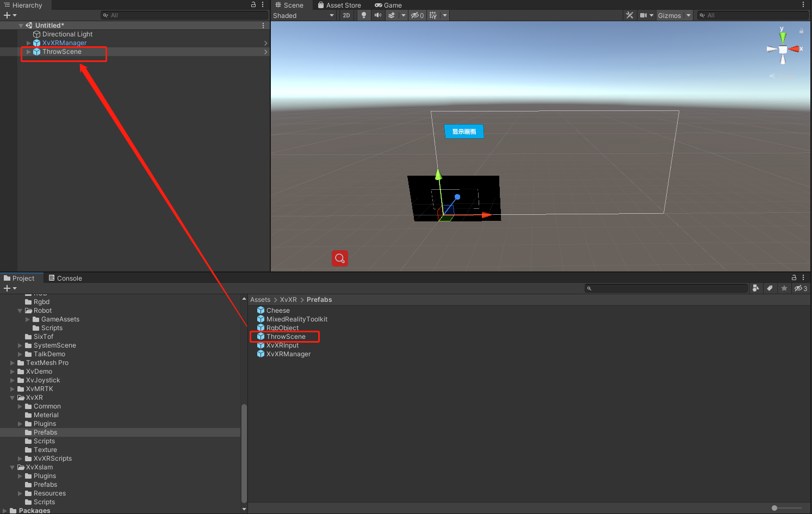This screenshot has width=812, height=514.
Task: Click XvXR in the breadcrumb path
Action: pos(288,300)
